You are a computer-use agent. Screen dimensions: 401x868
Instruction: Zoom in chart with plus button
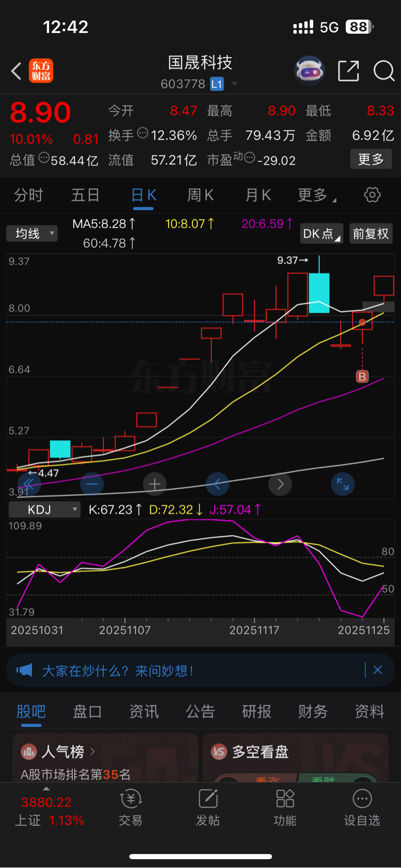point(155,484)
